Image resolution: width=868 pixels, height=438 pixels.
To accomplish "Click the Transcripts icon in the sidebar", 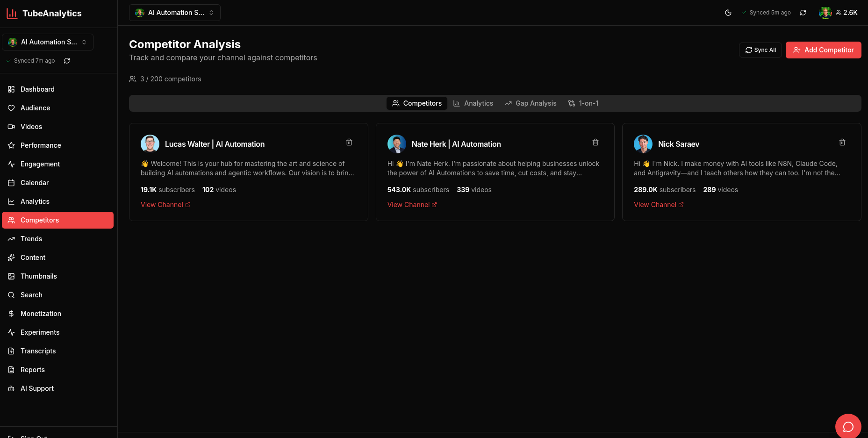I will [x=11, y=351].
